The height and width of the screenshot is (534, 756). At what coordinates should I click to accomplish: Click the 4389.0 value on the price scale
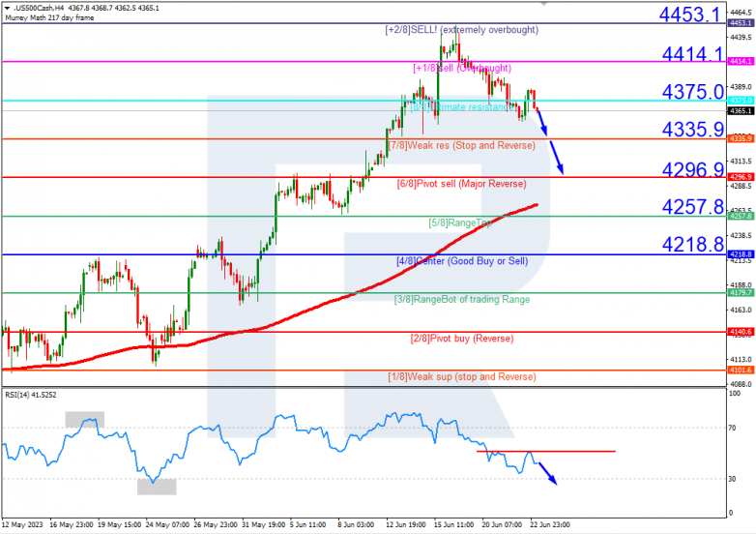741,87
